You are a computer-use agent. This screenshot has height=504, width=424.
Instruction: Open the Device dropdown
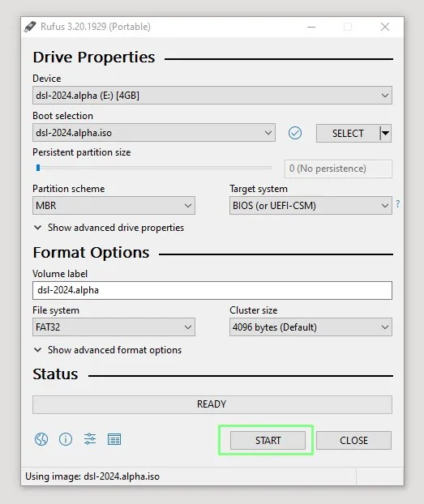pyautogui.click(x=212, y=96)
